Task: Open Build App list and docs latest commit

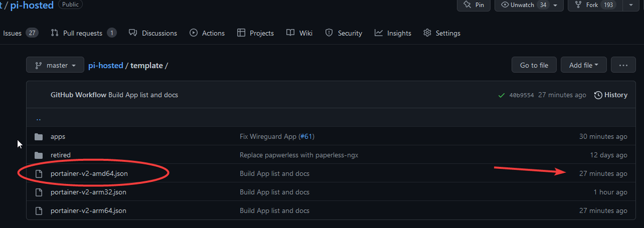Action: (143, 95)
